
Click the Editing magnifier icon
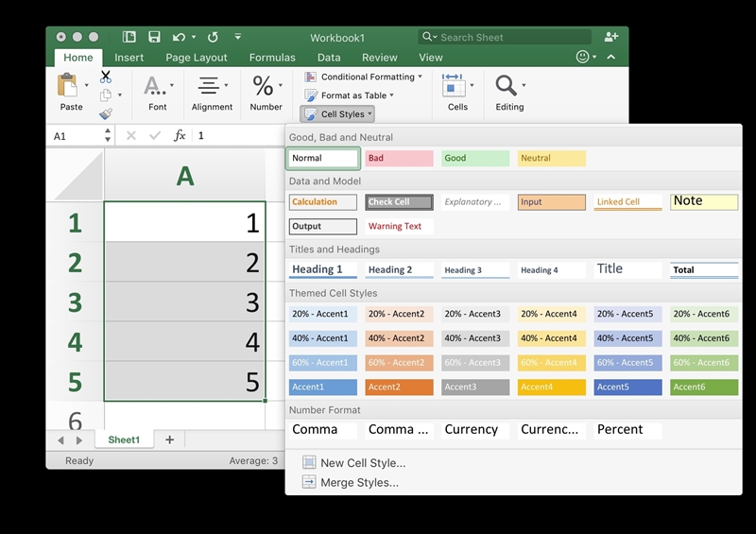pyautogui.click(x=506, y=85)
